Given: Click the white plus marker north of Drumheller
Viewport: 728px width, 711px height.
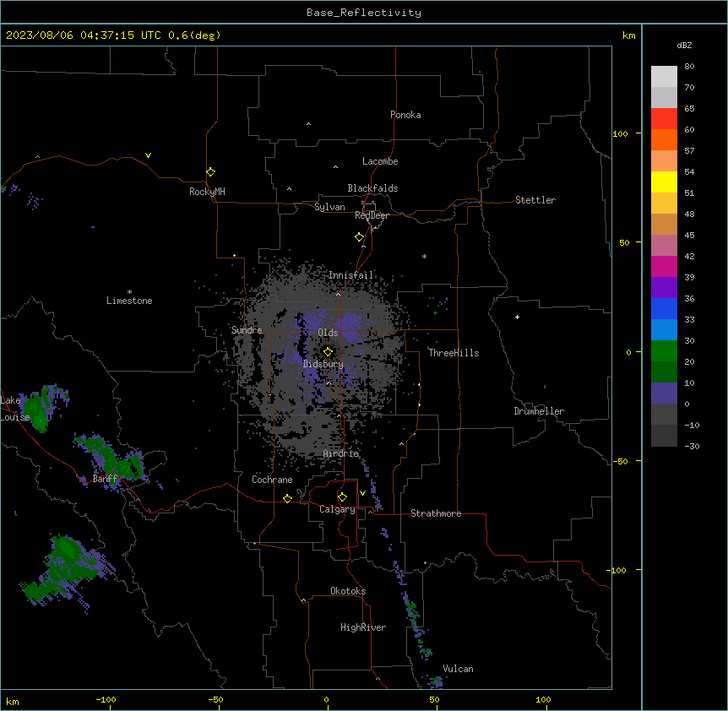Looking at the screenshot, I should 517,317.
